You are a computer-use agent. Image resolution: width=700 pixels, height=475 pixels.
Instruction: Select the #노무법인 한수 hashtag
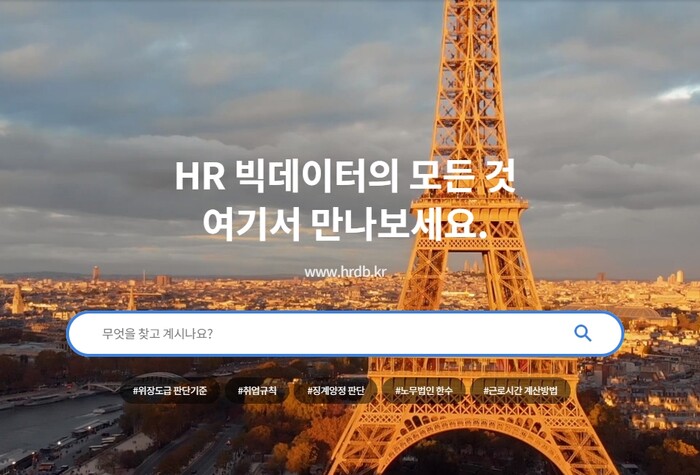(424, 391)
